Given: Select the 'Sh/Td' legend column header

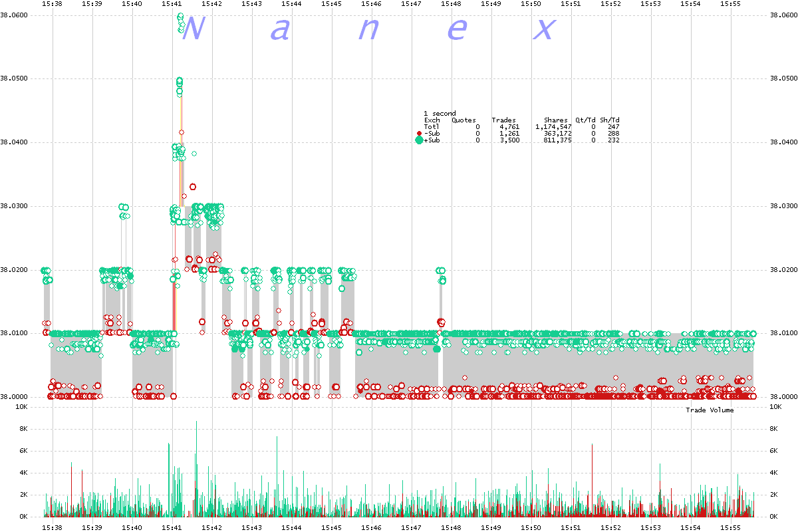Looking at the screenshot, I should (x=609, y=120).
